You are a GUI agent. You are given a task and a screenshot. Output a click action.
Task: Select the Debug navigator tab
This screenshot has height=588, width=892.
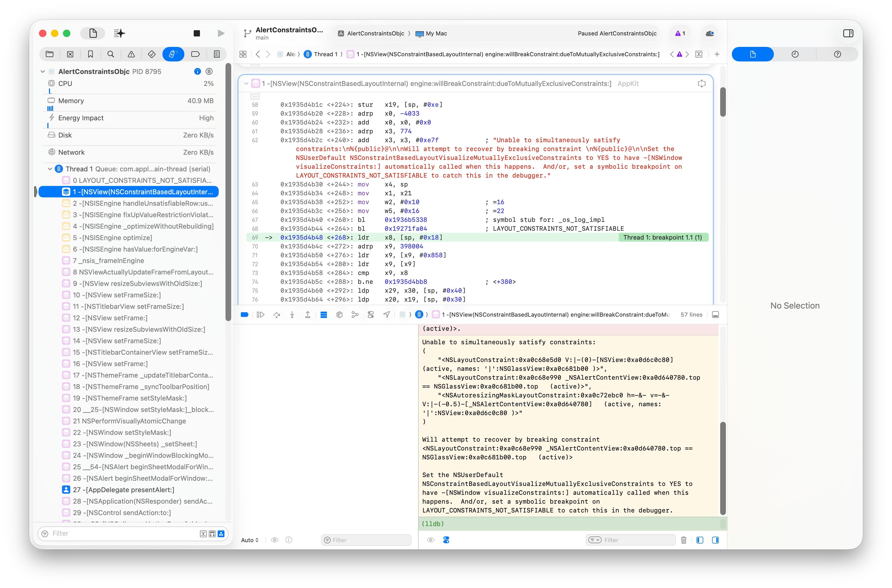(x=173, y=54)
